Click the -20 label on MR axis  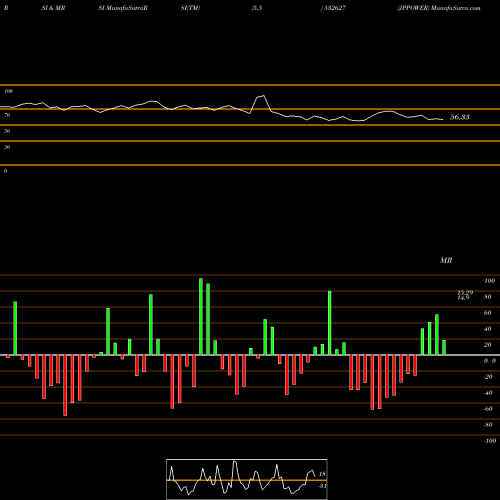tap(488, 377)
